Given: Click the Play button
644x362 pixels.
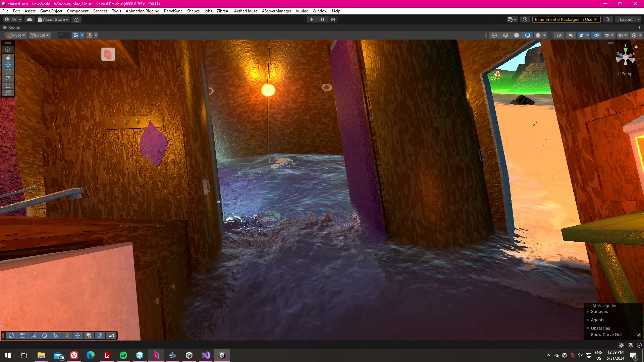Looking at the screenshot, I should coord(312,19).
